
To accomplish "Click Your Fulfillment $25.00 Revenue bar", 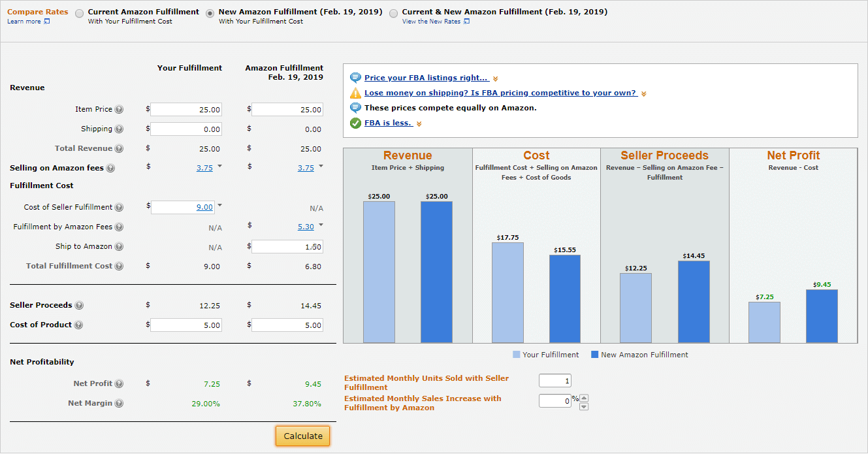I will tap(379, 272).
